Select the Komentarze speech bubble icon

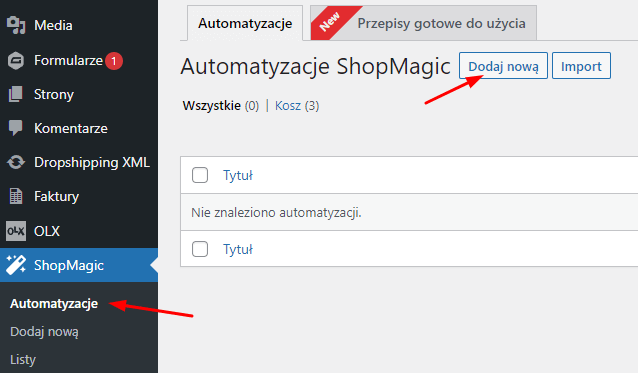16,128
